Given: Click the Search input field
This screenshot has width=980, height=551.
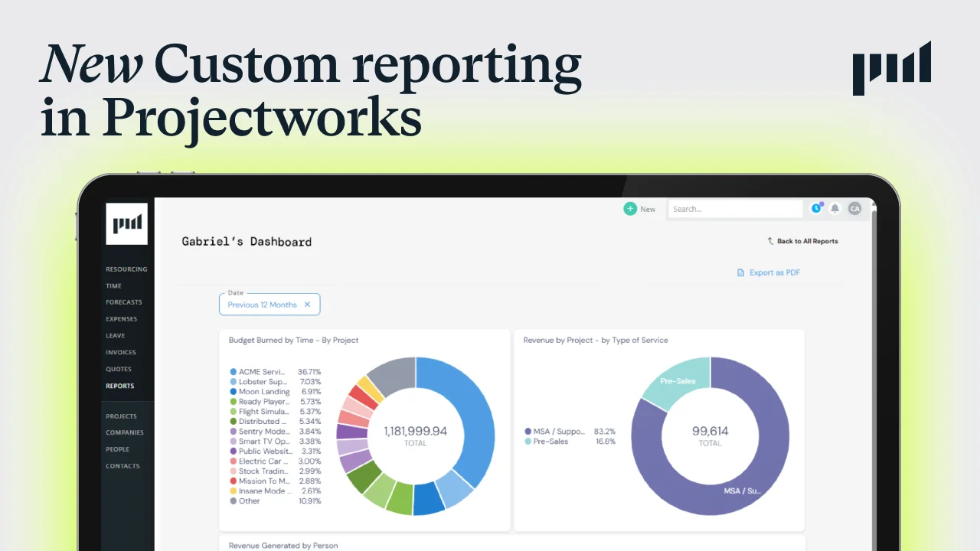Looking at the screenshot, I should pyautogui.click(x=735, y=208).
